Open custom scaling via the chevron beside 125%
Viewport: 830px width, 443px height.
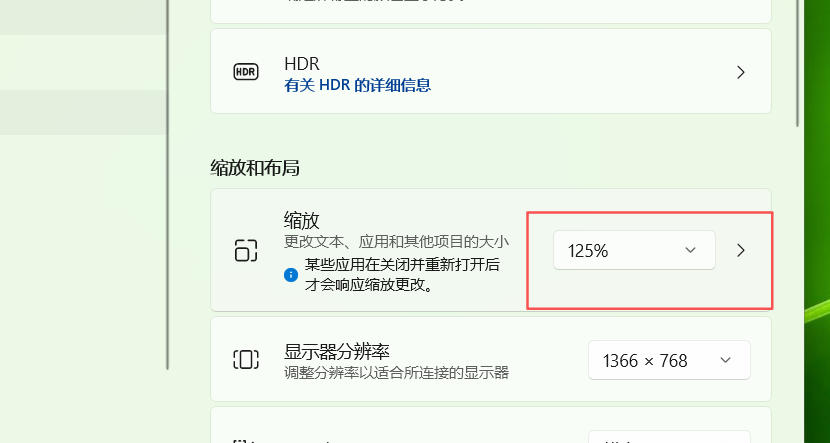[x=741, y=250]
